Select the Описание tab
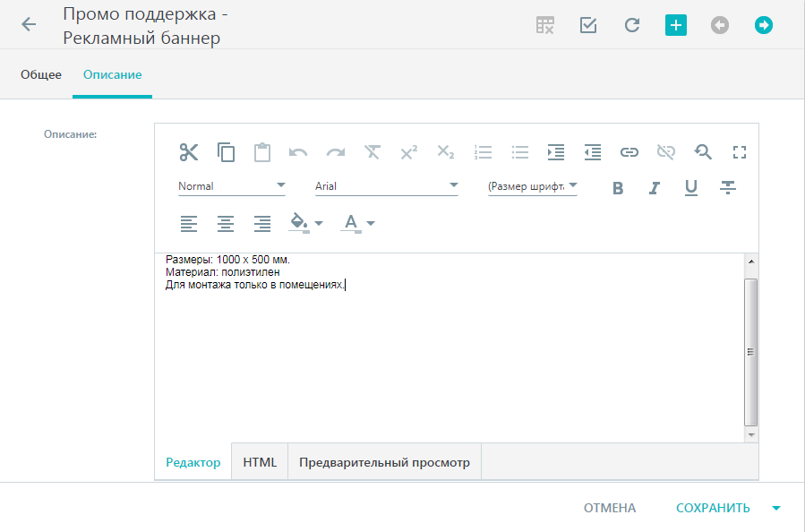 [113, 75]
